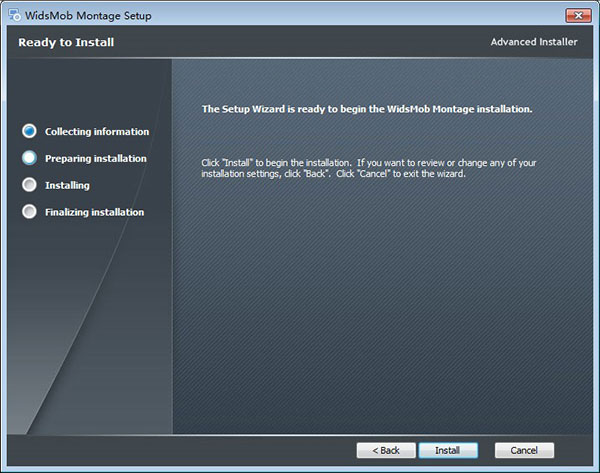This screenshot has height=473, width=600.
Task: Click the Setup Wizard is ready message
Action: click(x=367, y=109)
